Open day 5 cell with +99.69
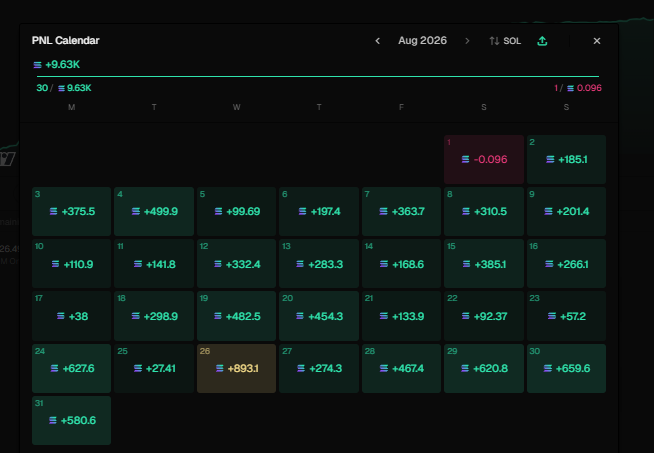654x453 pixels. pos(236,211)
